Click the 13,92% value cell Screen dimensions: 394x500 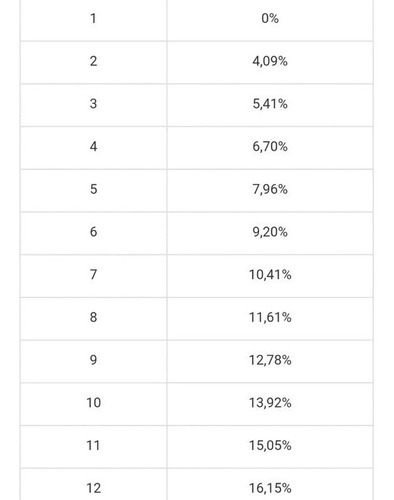270,404
